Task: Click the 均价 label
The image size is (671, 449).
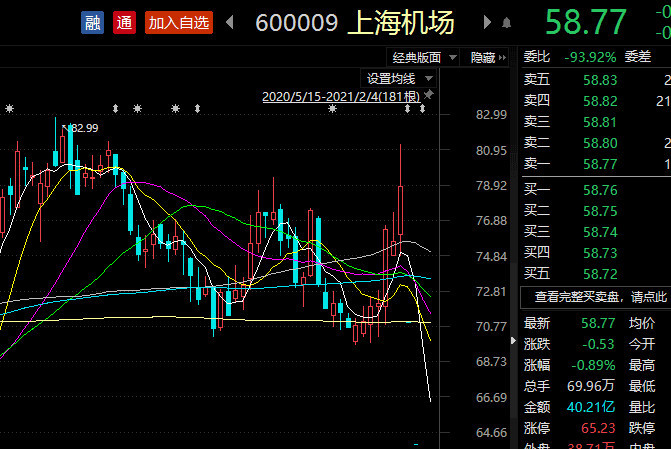Action: pos(642,323)
